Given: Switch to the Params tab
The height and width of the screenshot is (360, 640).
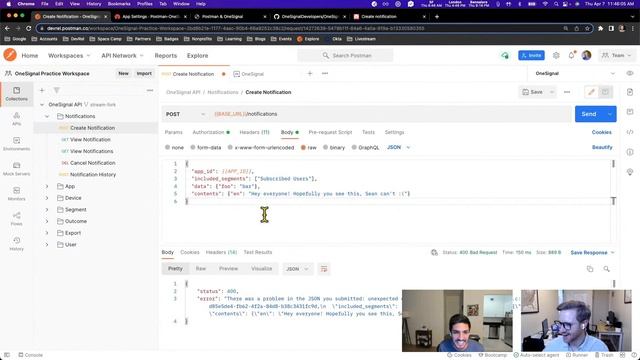Looking at the screenshot, I should 173,132.
